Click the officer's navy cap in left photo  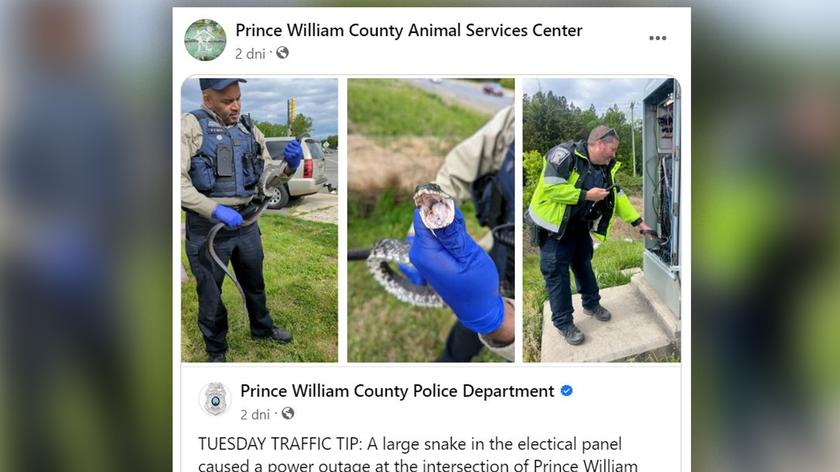(x=222, y=84)
